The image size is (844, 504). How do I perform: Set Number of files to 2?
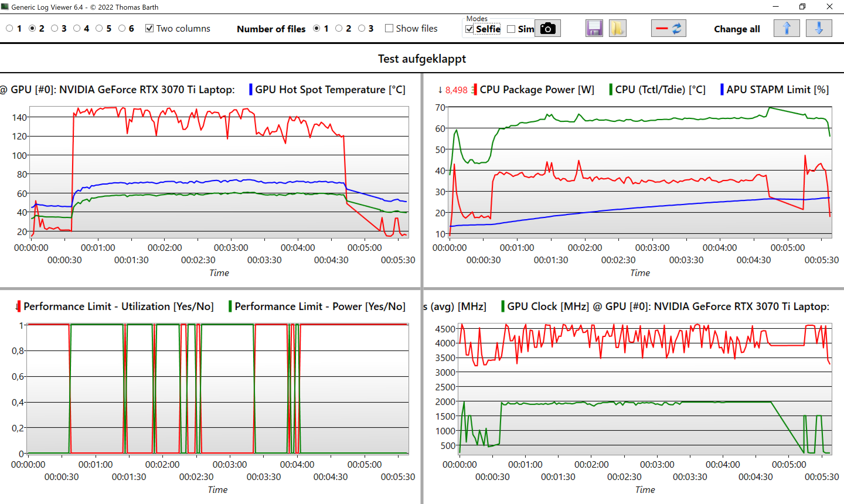coord(338,28)
